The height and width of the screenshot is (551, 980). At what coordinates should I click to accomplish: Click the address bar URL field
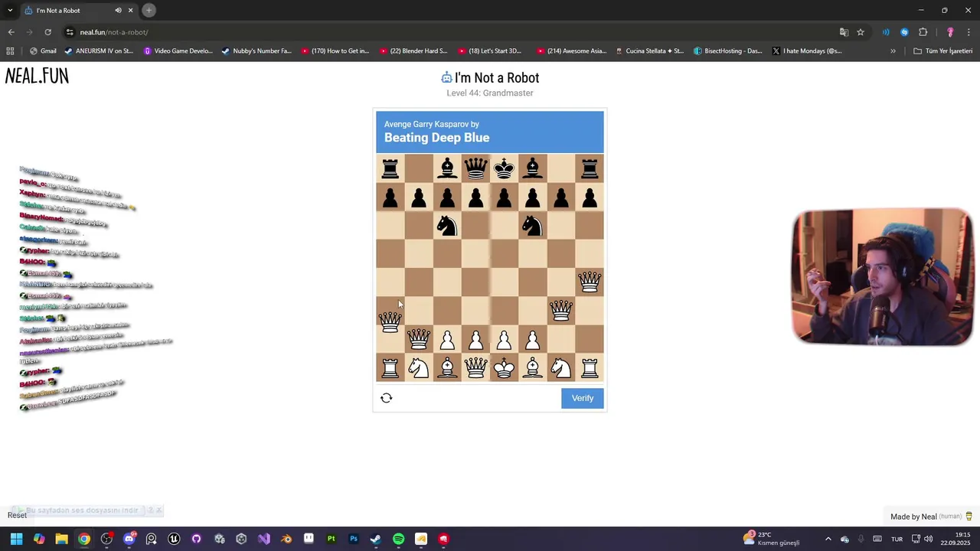coord(452,32)
